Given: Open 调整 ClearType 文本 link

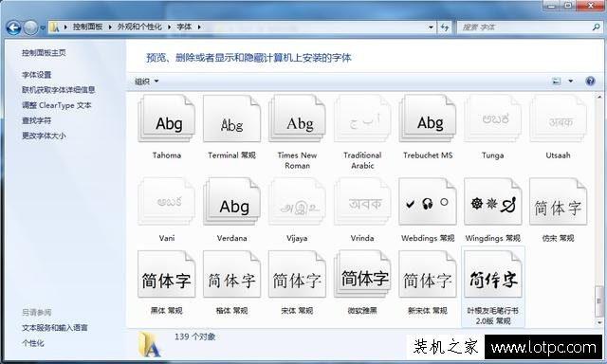Looking at the screenshot, I should [x=57, y=105].
